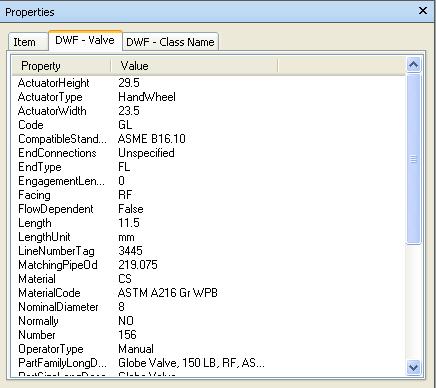Click the value 23.5

coord(129,111)
